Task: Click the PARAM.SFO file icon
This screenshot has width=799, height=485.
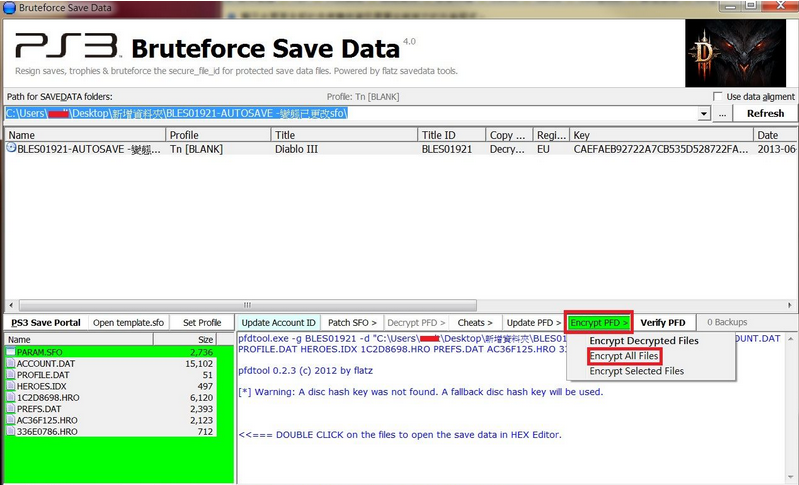Action: 11,352
